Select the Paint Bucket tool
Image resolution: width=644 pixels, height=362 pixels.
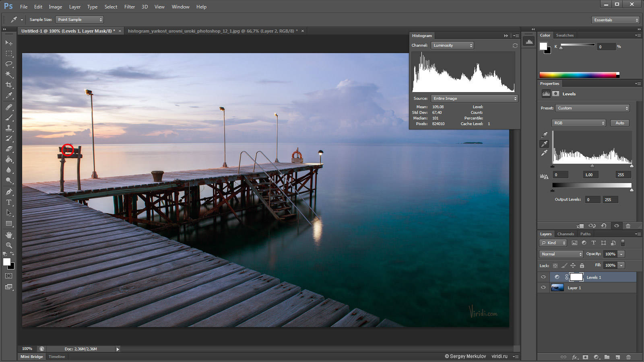coord(9,159)
